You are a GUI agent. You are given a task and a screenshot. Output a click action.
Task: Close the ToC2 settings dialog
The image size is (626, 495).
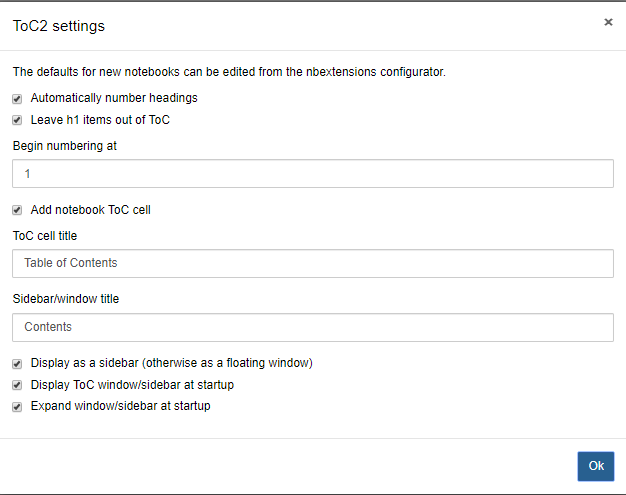click(x=608, y=22)
